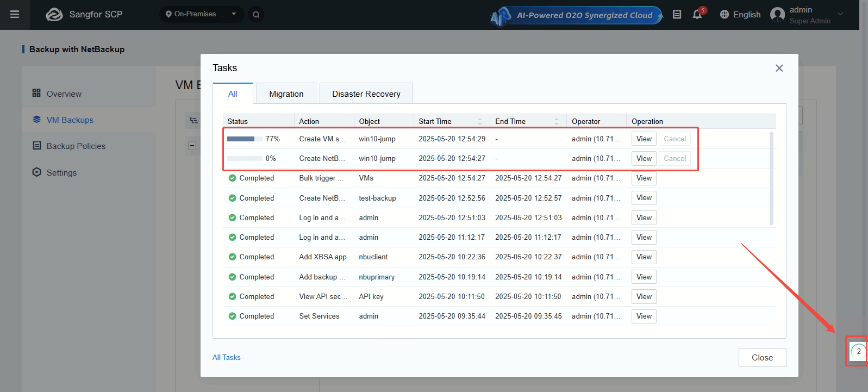Switch to the Disaster Recovery tab

point(366,94)
